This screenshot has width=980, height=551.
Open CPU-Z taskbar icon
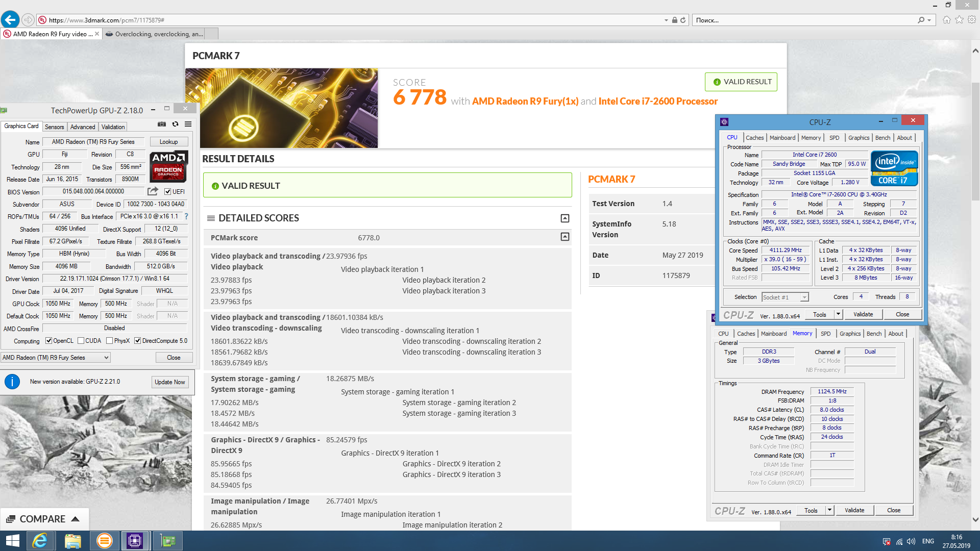point(135,541)
